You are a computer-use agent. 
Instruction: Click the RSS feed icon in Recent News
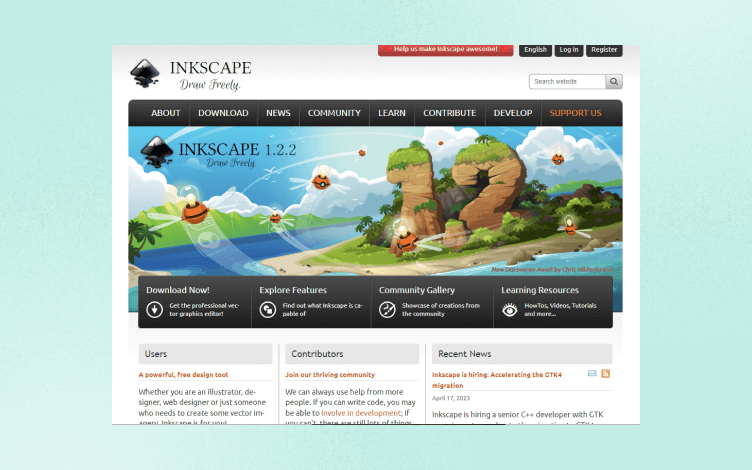coord(605,373)
